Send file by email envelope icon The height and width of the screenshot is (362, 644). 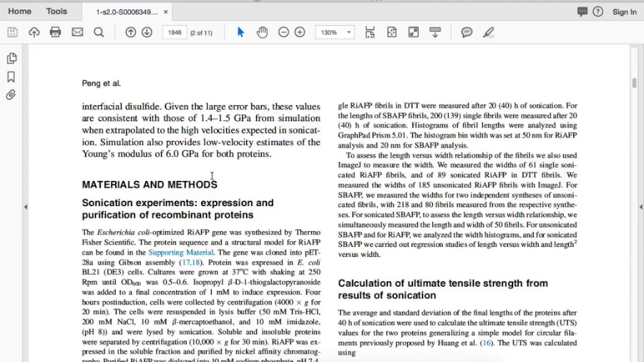pyautogui.click(x=77, y=32)
